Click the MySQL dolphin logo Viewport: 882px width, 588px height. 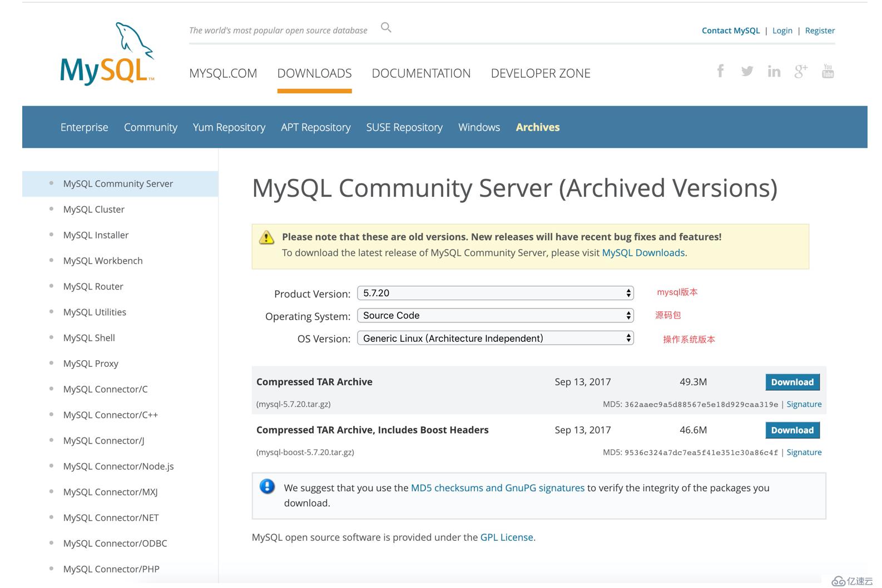click(x=107, y=53)
